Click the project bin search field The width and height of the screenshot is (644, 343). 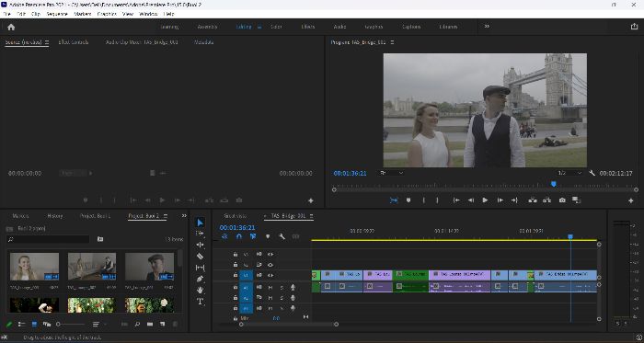[x=48, y=239]
